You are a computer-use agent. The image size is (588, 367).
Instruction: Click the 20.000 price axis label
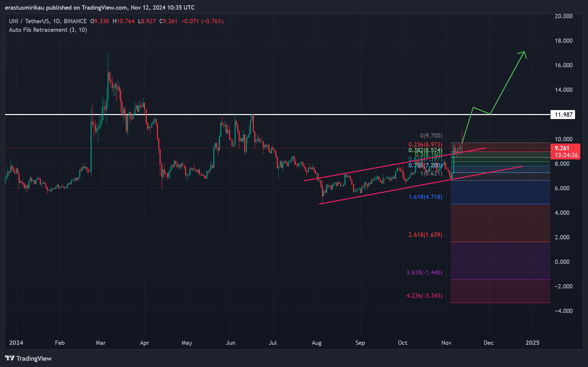[x=563, y=16]
